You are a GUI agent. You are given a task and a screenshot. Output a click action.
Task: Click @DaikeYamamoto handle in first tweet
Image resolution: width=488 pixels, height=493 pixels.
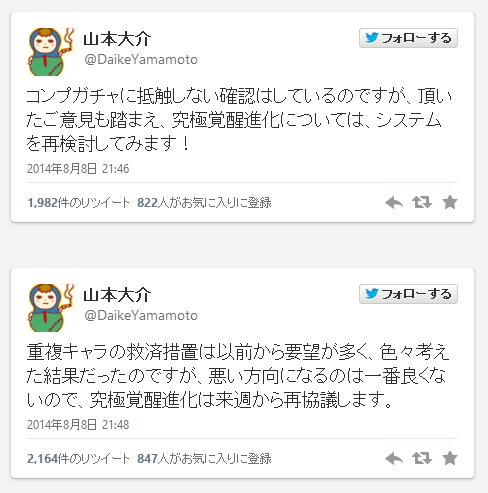(141, 60)
